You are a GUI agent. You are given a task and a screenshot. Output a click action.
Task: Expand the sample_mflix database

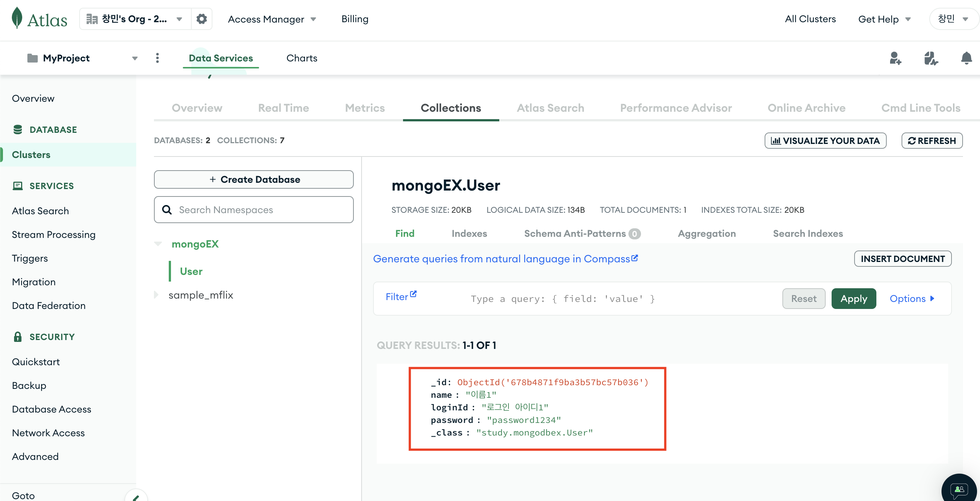(x=156, y=295)
